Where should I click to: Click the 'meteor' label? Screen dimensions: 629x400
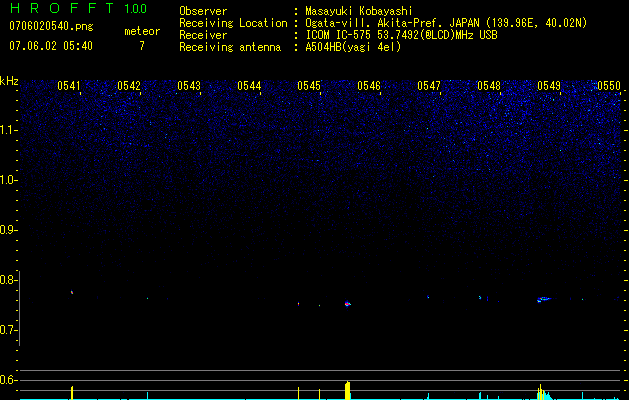pos(142,31)
